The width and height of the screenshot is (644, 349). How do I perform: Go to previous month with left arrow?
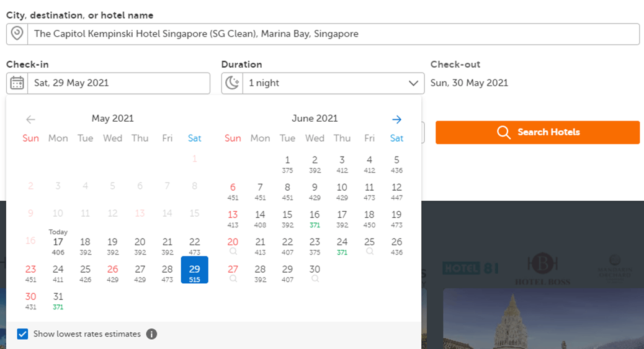pos(30,119)
